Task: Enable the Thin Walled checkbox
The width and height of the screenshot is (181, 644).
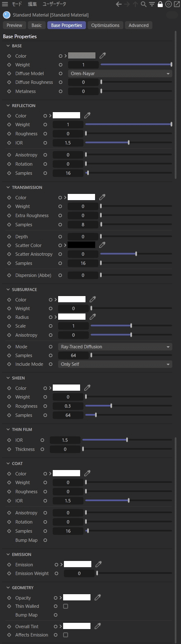Action: [x=66, y=606]
